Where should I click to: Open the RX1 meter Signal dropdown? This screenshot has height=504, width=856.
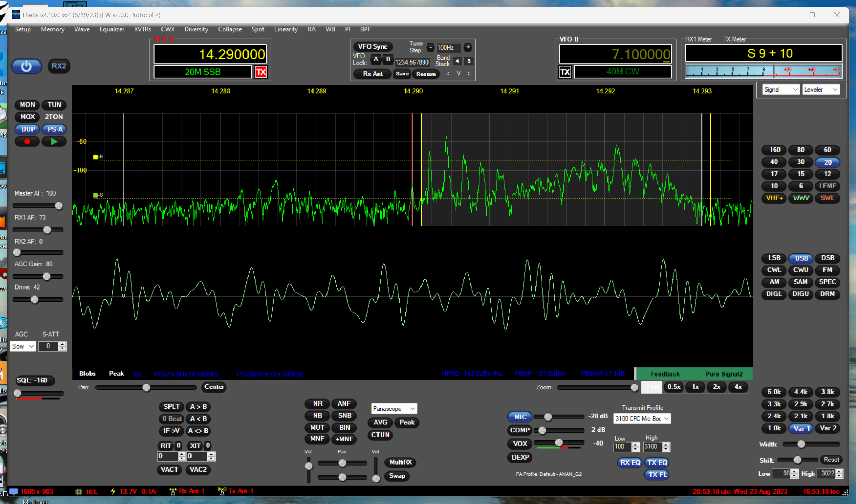click(781, 90)
